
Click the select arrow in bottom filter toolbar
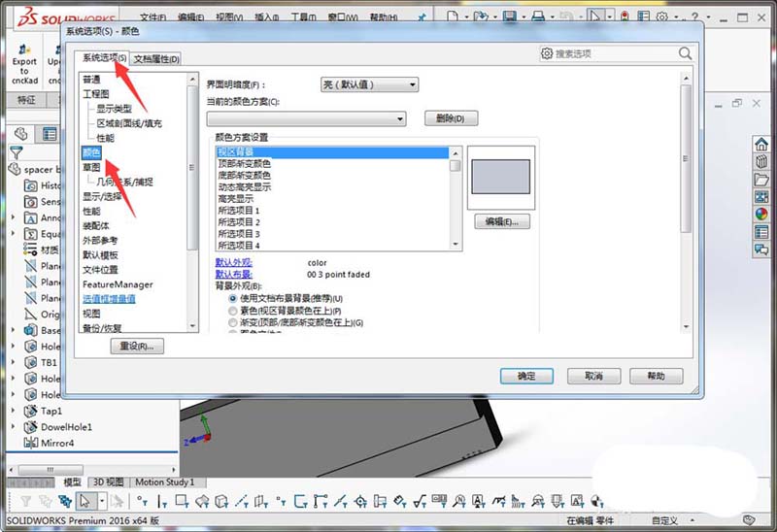85,501
